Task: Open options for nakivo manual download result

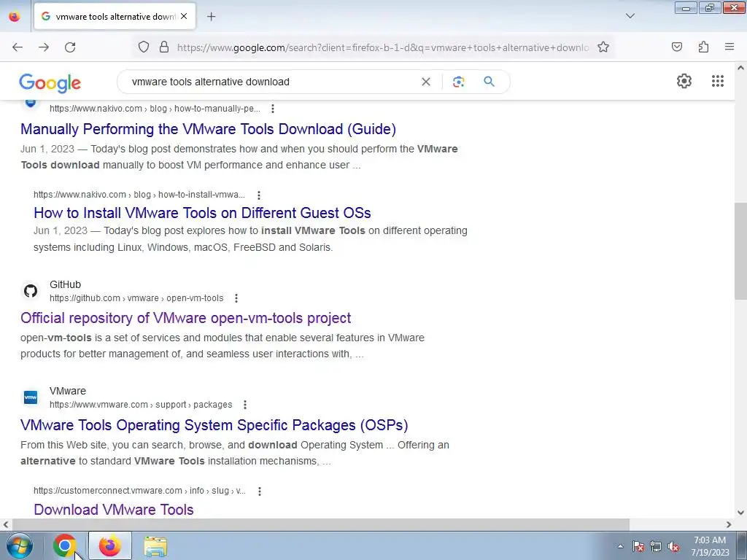Action: coord(273,109)
